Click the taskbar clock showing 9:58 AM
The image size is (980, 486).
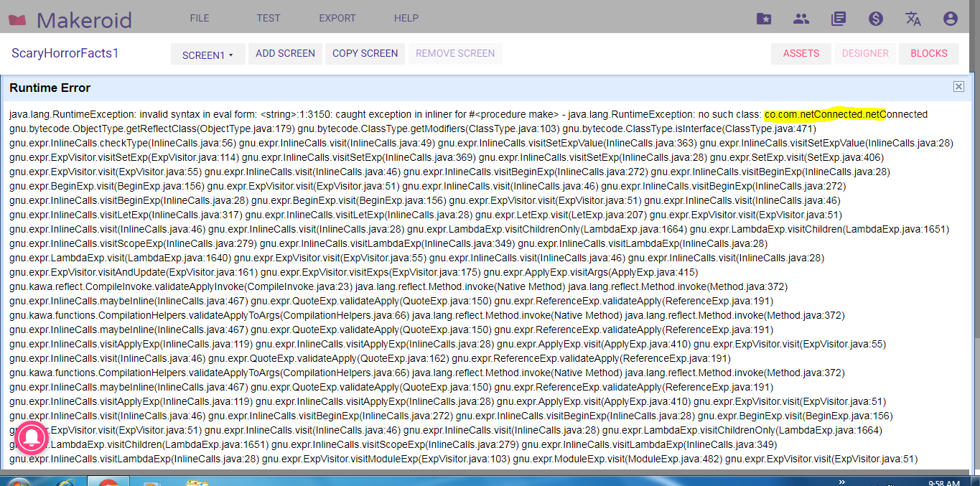(x=944, y=483)
